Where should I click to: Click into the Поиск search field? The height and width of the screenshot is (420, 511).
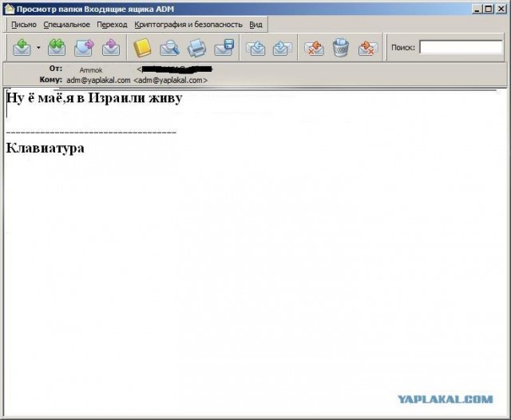pos(461,47)
